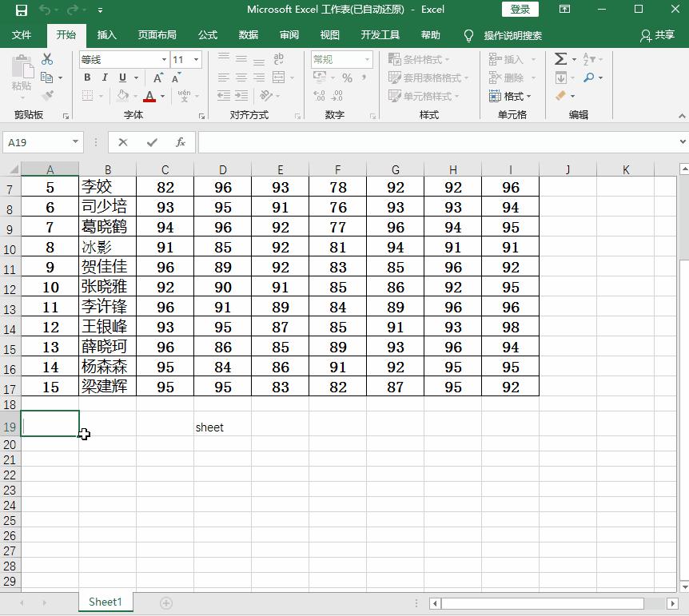Screen dimensions: 689x616
Task: Increase font size with large A icon
Action: coord(157,77)
